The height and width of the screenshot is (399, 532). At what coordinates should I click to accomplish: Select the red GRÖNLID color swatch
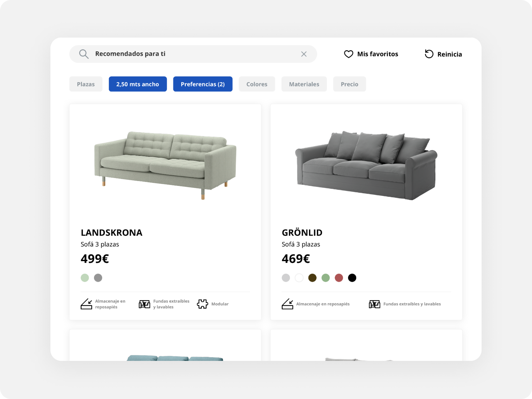pyautogui.click(x=339, y=278)
